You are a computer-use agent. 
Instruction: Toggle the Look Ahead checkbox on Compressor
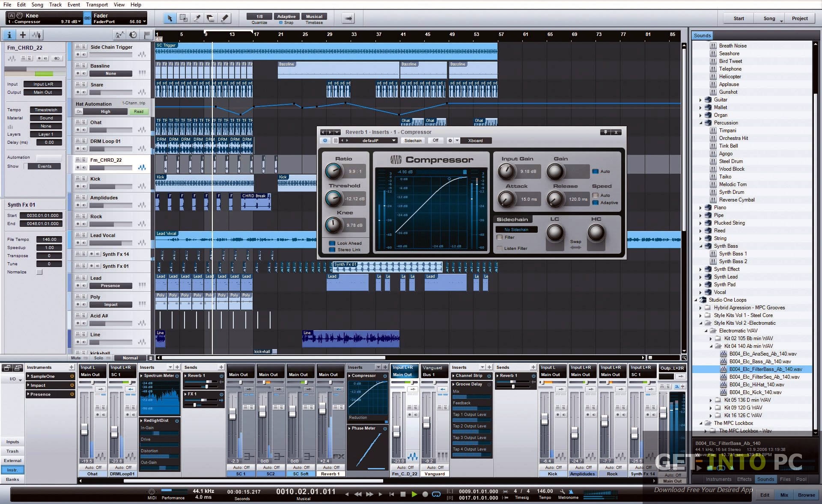331,242
